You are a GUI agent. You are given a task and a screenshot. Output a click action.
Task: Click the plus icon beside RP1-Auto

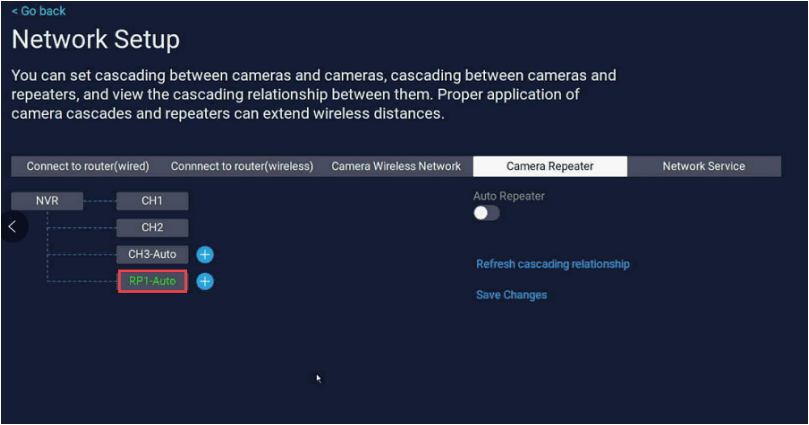(205, 282)
